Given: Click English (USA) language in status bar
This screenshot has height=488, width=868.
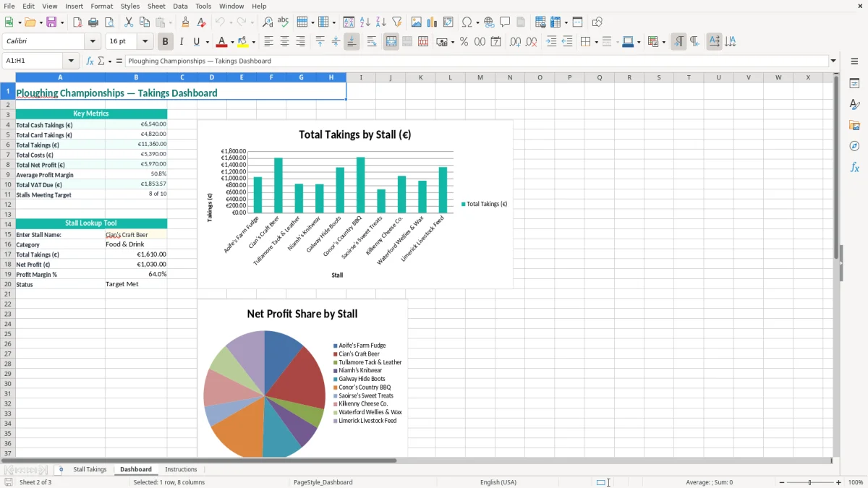Looking at the screenshot, I should [498, 482].
